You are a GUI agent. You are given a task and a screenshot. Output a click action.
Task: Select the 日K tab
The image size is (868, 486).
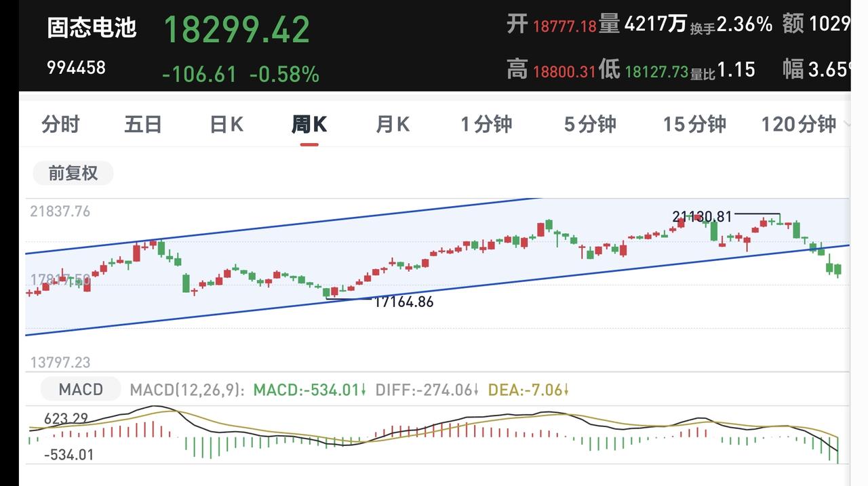(226, 124)
